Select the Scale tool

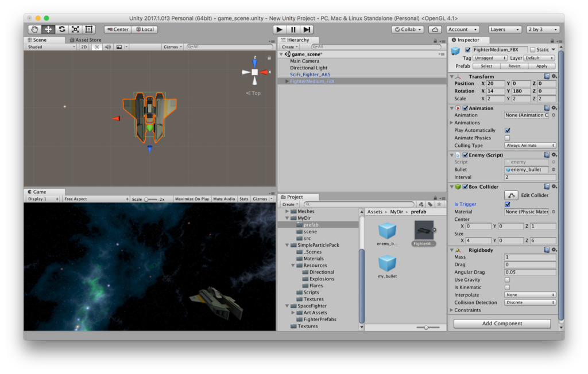tap(75, 29)
